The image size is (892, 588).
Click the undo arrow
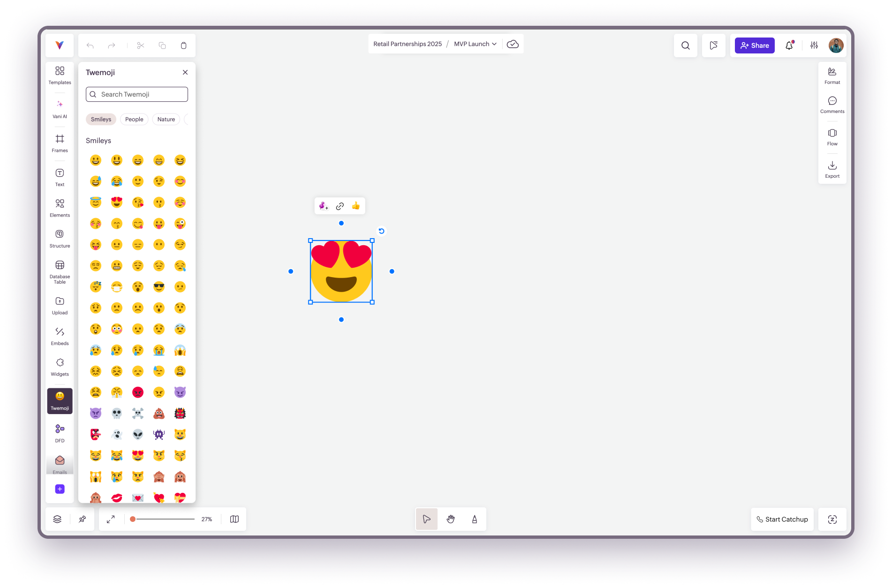coord(90,45)
